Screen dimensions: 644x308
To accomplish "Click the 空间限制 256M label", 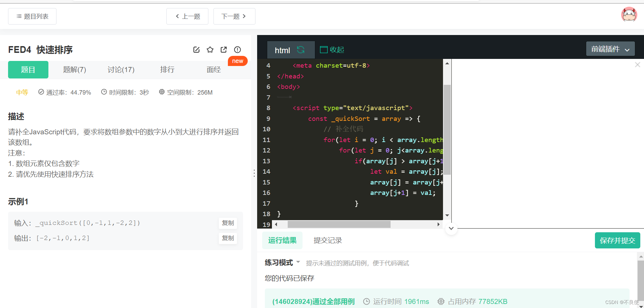I will (186, 92).
